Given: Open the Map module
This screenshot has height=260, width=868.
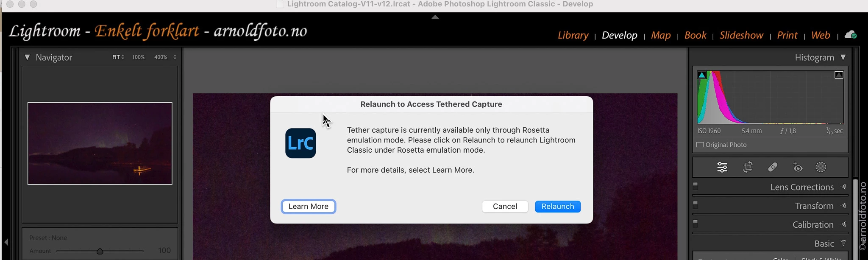Looking at the screenshot, I should pos(661,35).
